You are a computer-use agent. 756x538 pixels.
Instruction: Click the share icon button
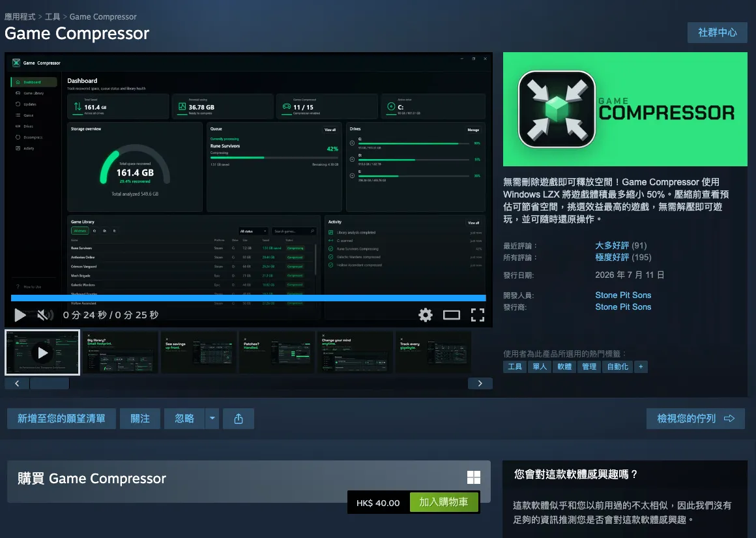pyautogui.click(x=238, y=419)
